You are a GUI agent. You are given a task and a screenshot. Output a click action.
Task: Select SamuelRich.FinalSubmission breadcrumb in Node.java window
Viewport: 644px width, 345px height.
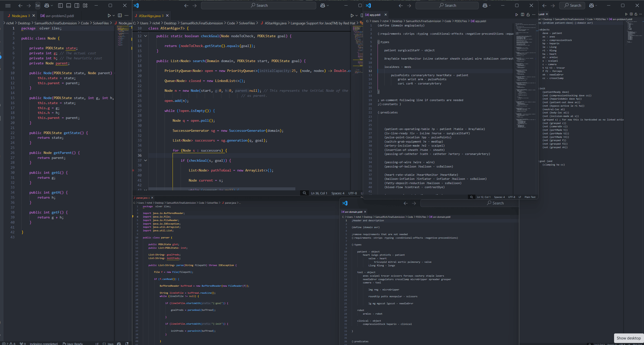tap(56, 23)
